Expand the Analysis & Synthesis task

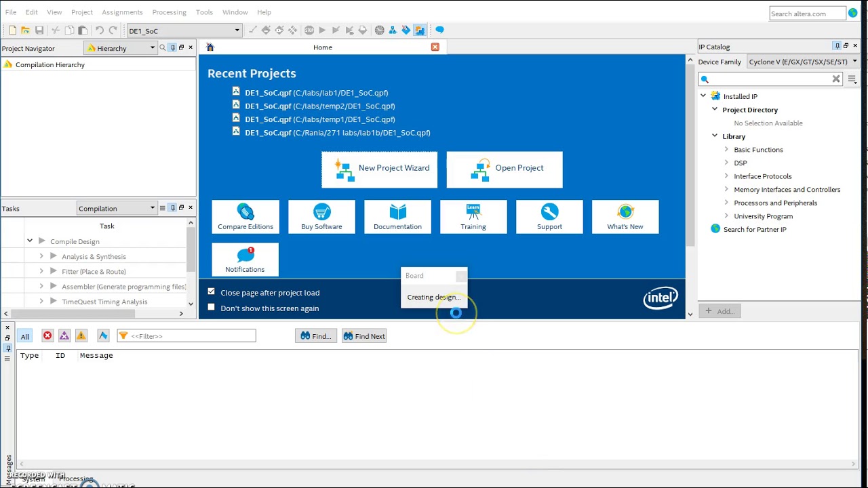tap(41, 256)
